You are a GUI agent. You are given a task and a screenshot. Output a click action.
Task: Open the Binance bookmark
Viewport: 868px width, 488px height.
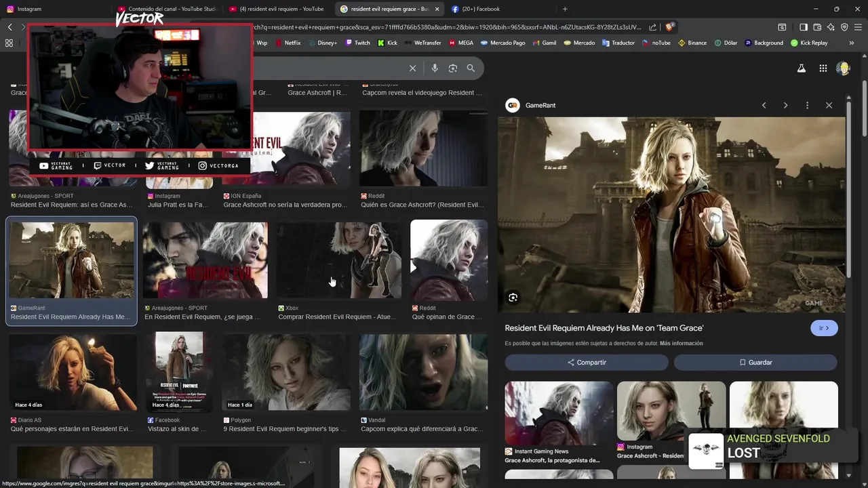pyautogui.click(x=692, y=43)
